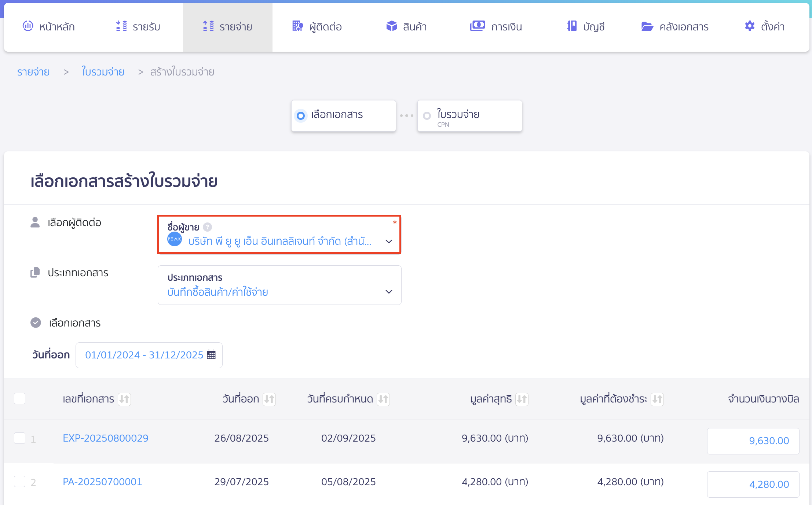Click the สร้างใบรวมจ่าย breadcrumb text

point(182,72)
